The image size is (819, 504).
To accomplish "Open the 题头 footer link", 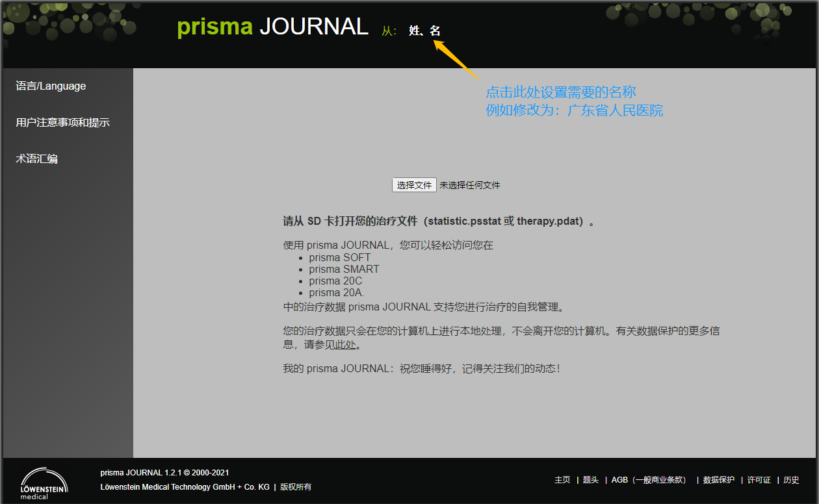I will point(590,480).
